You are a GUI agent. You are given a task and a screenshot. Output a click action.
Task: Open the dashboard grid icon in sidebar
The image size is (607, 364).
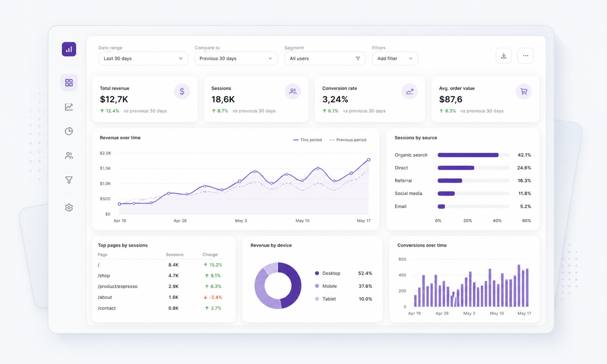[69, 82]
